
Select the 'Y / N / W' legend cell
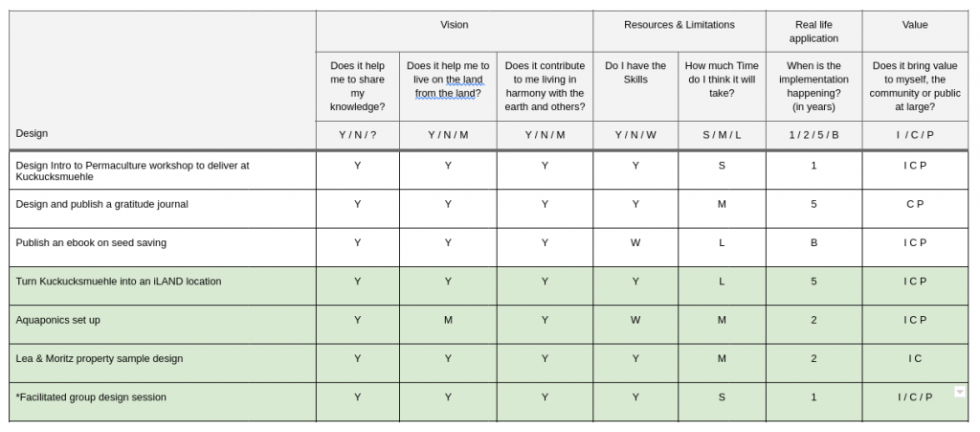(635, 135)
